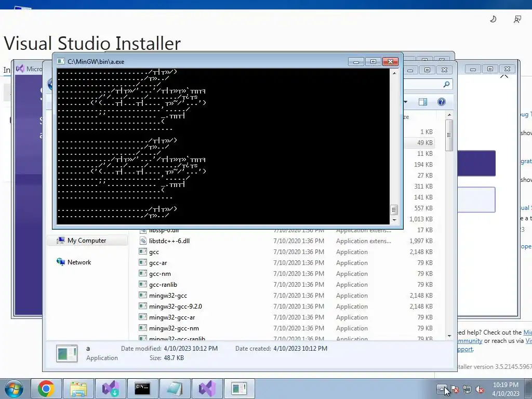Show hidden tray icons arrow
Viewport: 532px width, 399px height.
pos(442,389)
